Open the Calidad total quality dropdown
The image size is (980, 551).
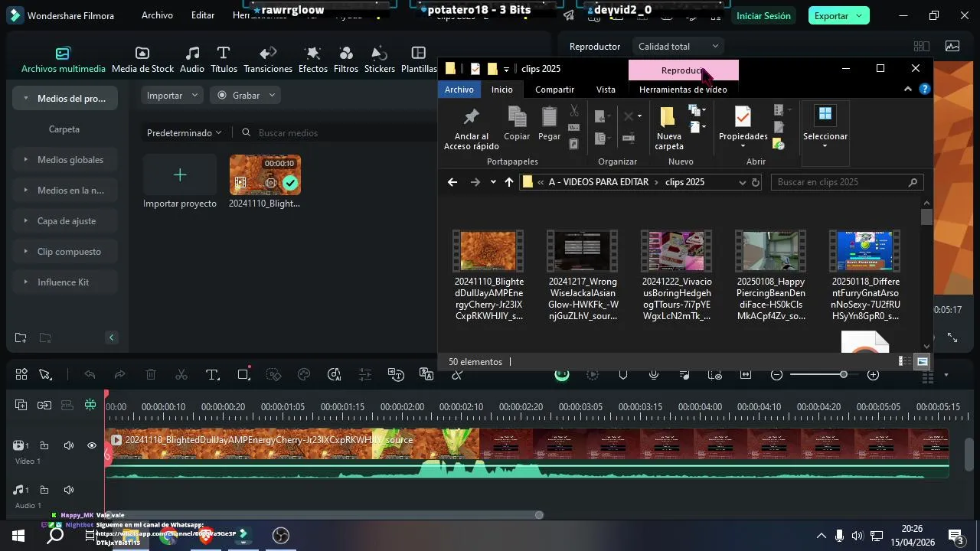tap(678, 47)
